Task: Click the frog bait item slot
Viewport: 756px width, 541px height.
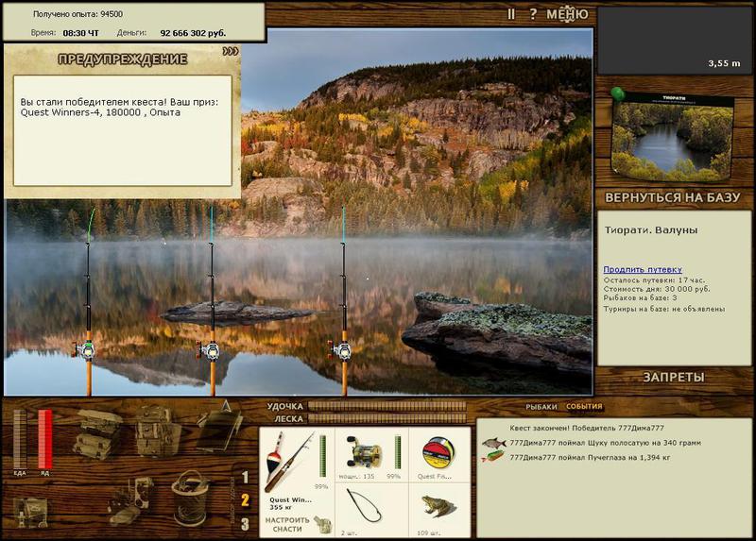Action: click(x=438, y=507)
